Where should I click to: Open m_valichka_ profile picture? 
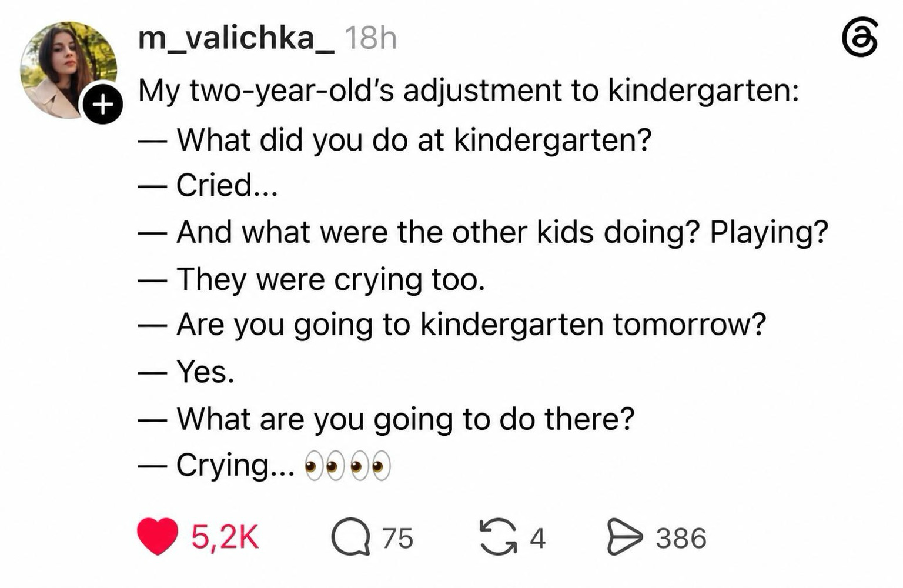(x=68, y=70)
